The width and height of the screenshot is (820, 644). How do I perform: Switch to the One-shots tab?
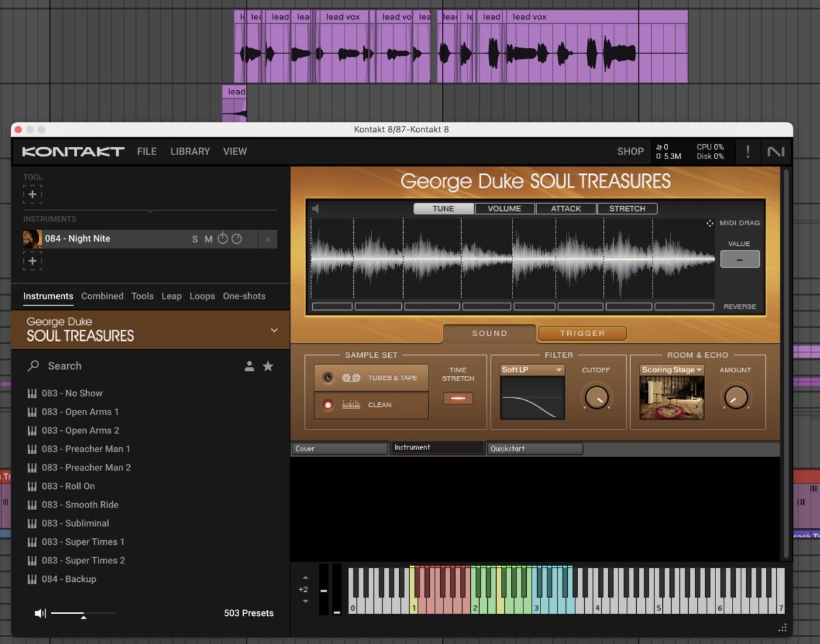coord(244,296)
